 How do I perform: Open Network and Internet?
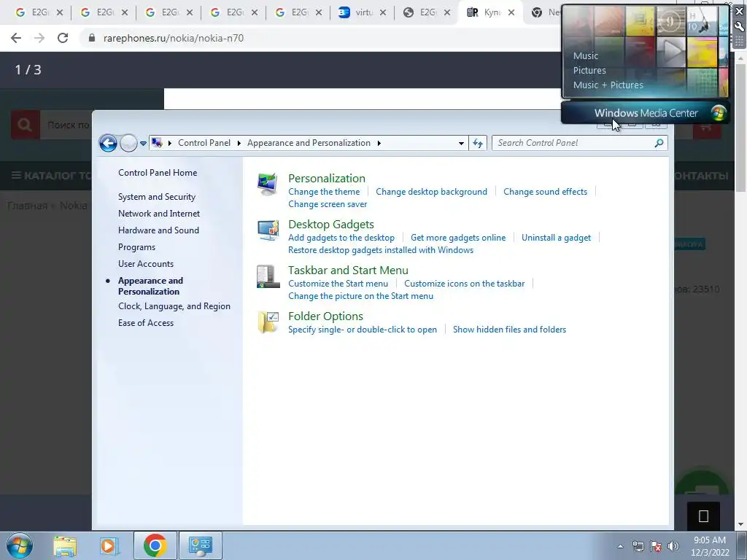pos(159,214)
